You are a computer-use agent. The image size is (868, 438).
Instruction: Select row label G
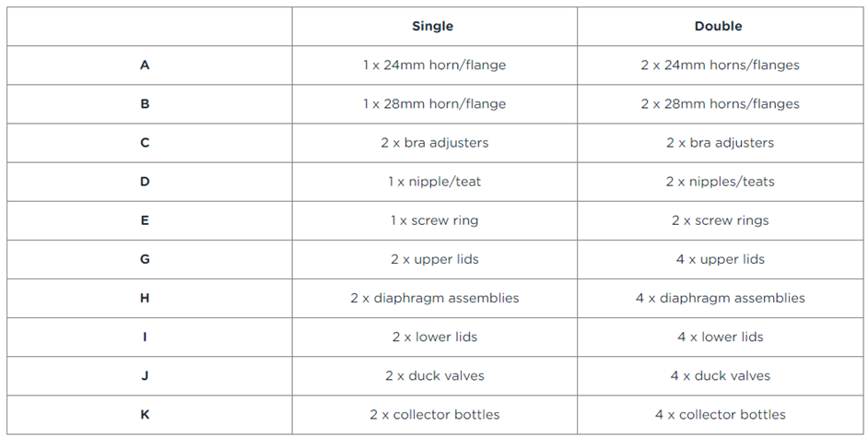coord(145,259)
